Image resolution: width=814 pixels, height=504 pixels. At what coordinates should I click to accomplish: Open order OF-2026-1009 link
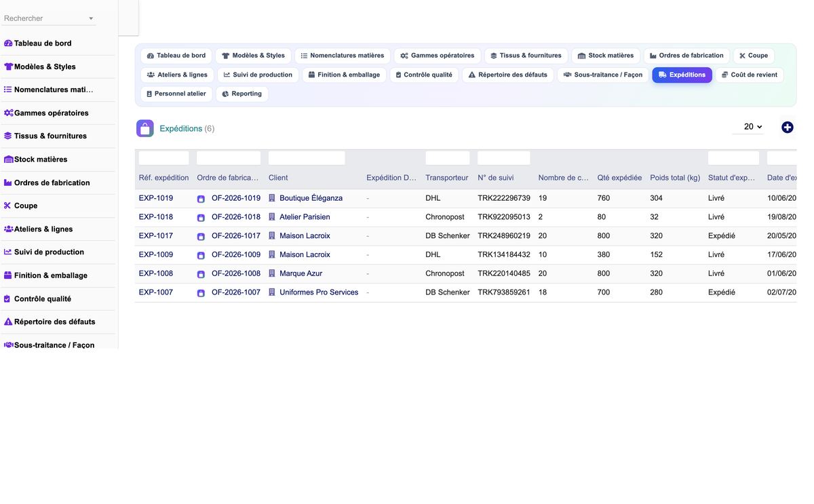coord(236,255)
